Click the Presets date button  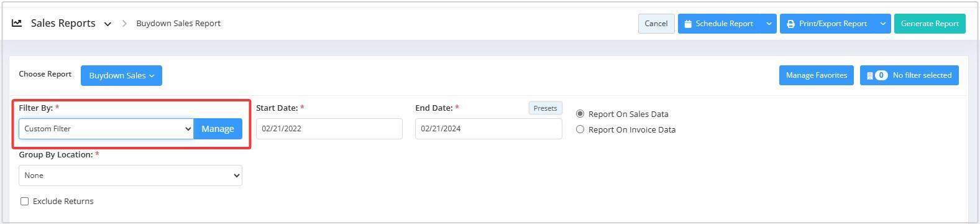coord(546,108)
